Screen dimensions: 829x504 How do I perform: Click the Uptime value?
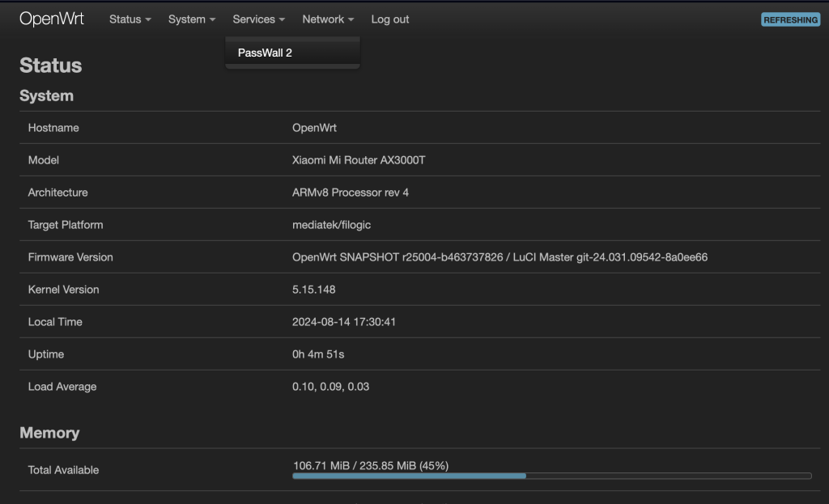coord(318,354)
